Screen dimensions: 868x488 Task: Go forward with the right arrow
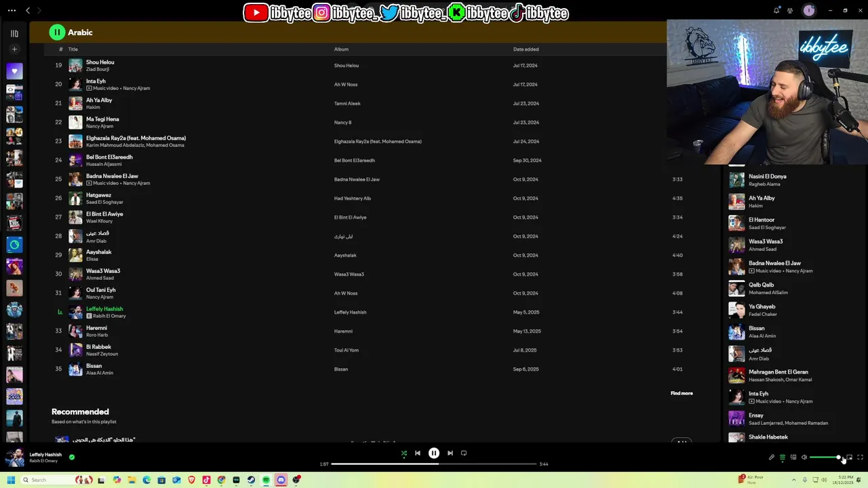click(x=39, y=10)
